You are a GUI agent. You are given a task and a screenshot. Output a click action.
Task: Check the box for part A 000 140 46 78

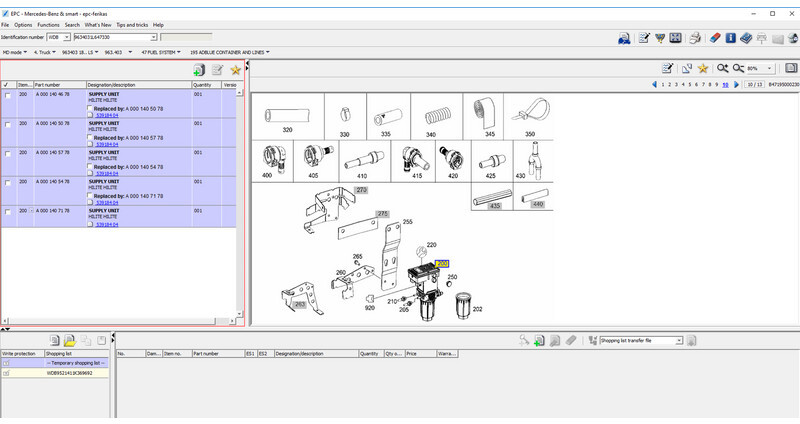(x=8, y=97)
